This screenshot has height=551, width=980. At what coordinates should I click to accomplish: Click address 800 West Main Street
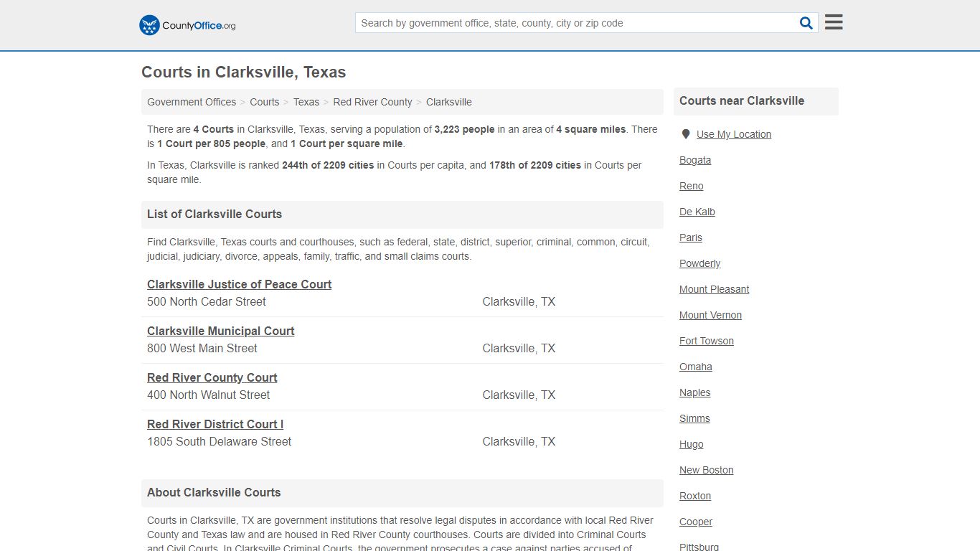coord(202,348)
